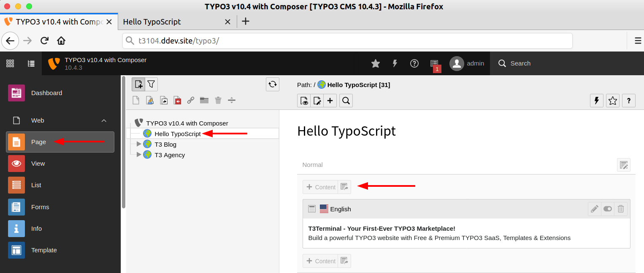Click the upper add Content button
644x273 pixels.
click(x=320, y=187)
